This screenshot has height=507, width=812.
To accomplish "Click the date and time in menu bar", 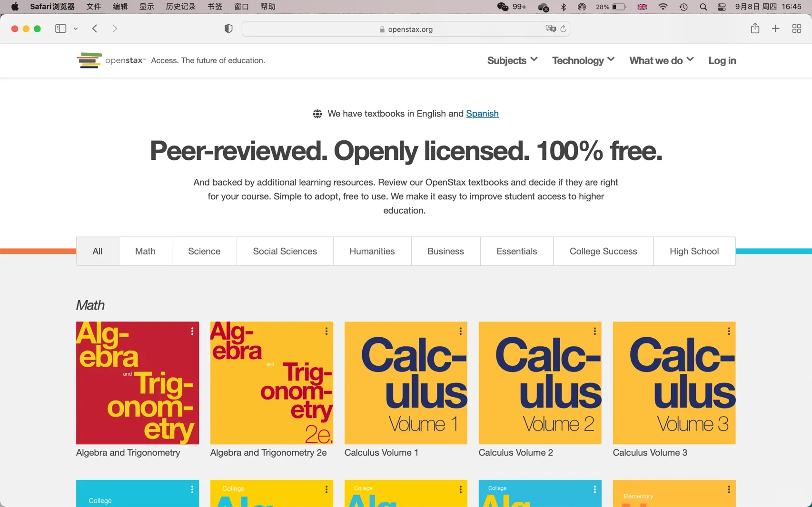I will [768, 7].
